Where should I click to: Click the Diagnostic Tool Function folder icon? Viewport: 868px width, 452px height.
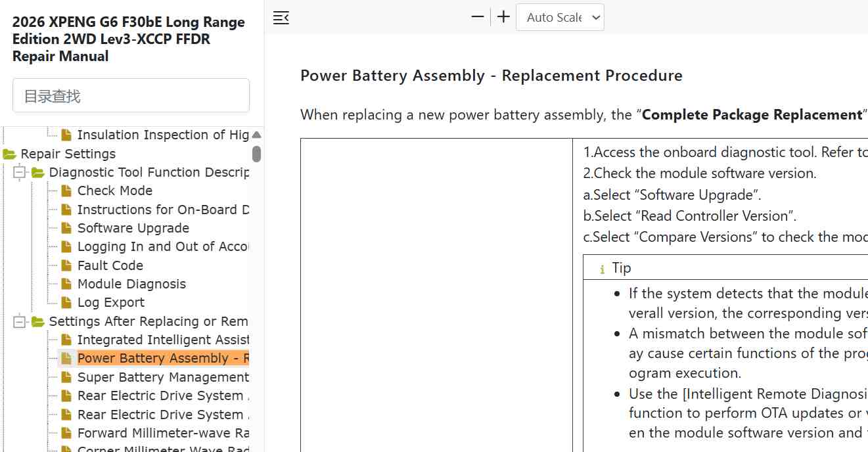(38, 173)
